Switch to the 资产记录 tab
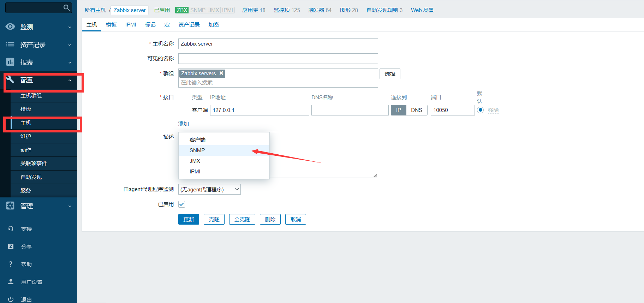 point(189,24)
